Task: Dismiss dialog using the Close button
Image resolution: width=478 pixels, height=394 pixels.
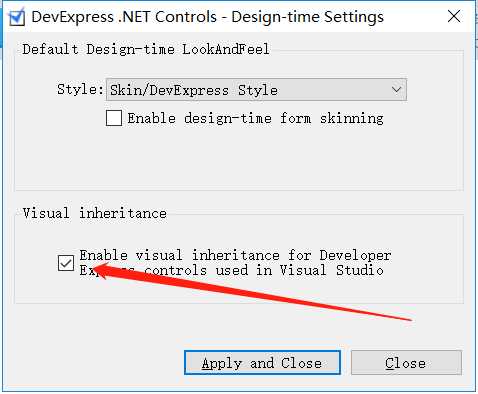Action: click(x=406, y=362)
